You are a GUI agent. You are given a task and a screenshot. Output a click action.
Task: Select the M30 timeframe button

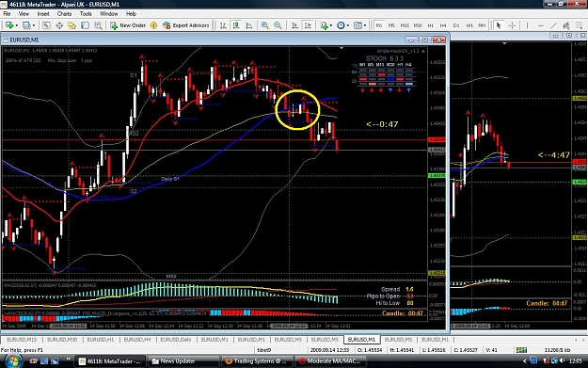point(418,25)
